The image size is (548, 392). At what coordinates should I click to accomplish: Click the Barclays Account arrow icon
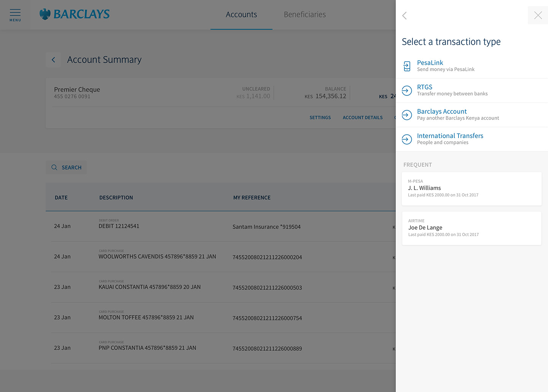(407, 115)
